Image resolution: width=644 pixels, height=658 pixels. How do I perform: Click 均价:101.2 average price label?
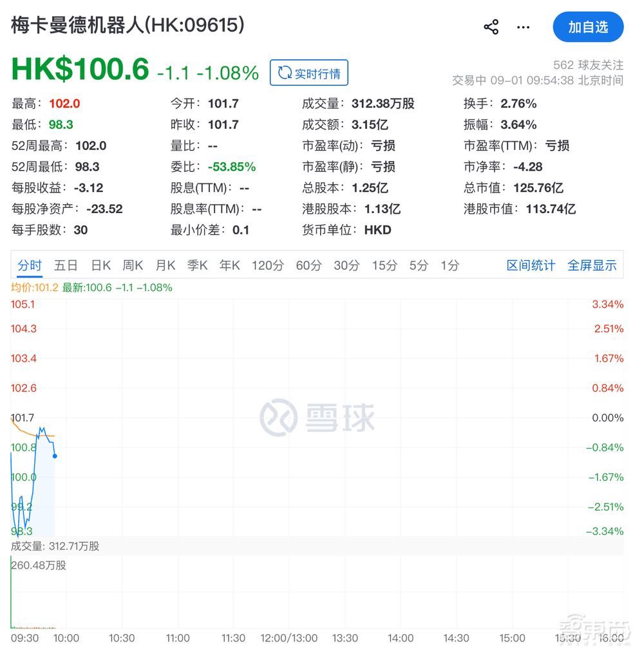tap(34, 287)
